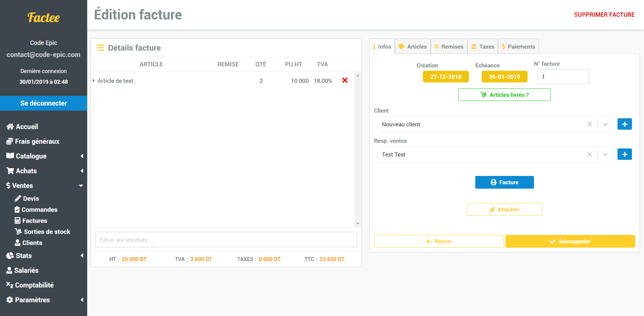Click the Sauvegarder button
The image size is (644, 316).
570,241
